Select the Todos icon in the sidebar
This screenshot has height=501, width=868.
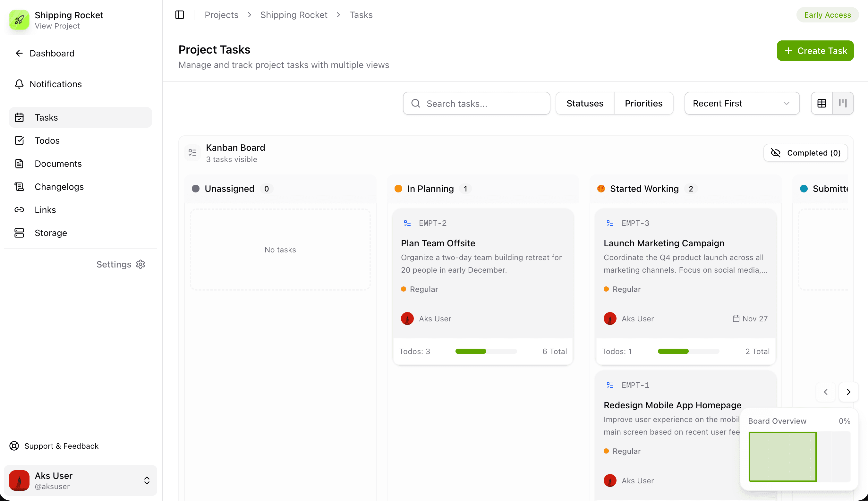(x=19, y=140)
